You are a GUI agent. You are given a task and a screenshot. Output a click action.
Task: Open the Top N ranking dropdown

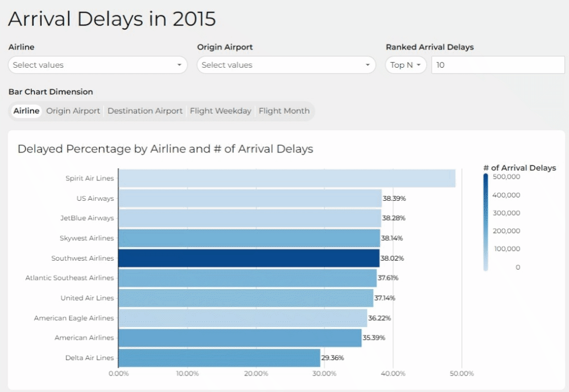[x=406, y=65]
